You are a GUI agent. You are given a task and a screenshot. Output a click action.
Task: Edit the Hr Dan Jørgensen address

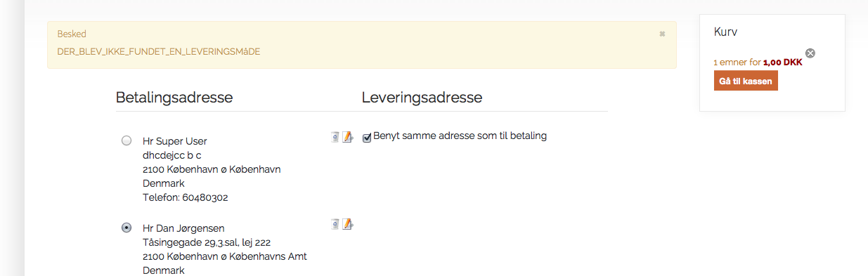347,224
